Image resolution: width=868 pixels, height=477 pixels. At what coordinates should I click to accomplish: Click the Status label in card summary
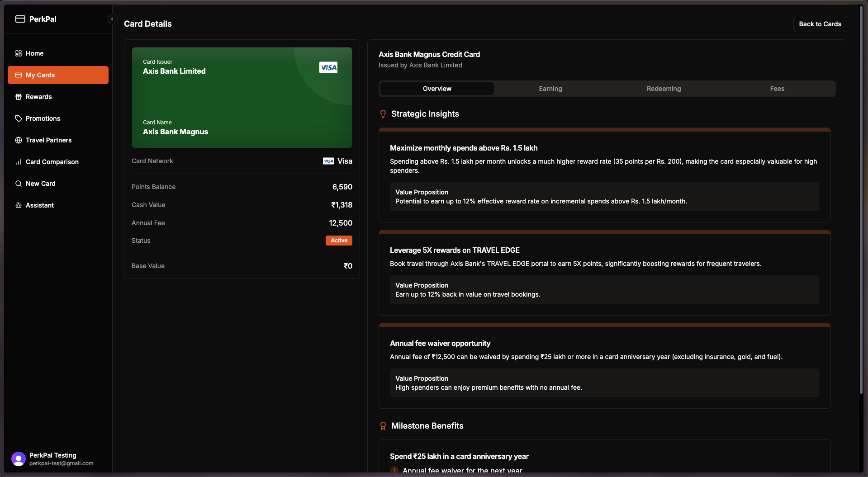(x=141, y=241)
